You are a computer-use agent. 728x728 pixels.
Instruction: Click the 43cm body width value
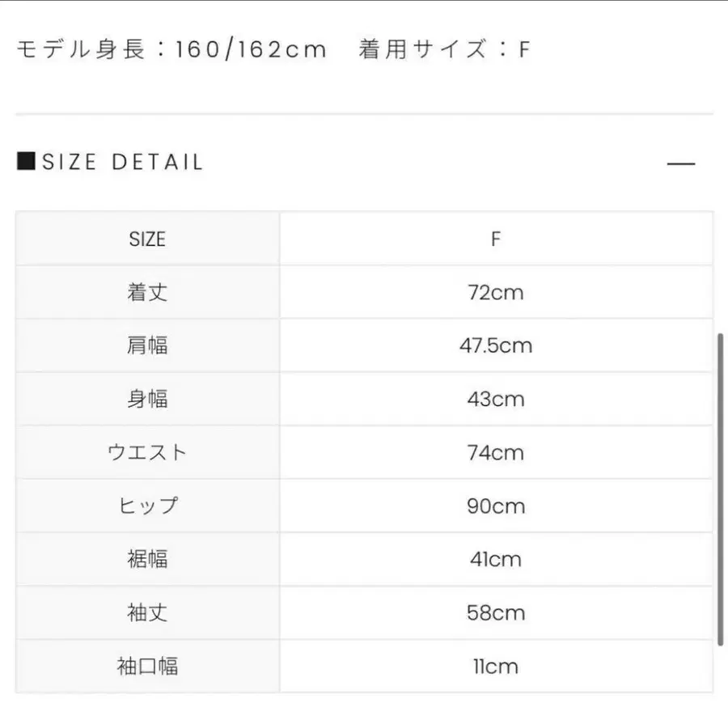496,400
